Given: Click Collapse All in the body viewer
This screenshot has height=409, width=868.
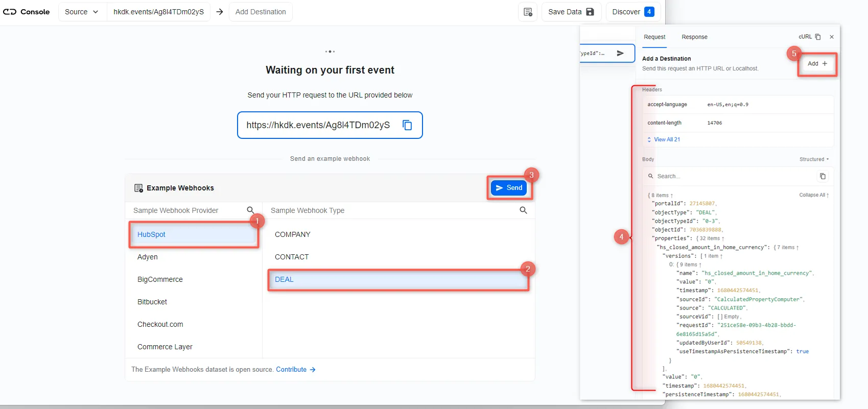Looking at the screenshot, I should pos(814,195).
